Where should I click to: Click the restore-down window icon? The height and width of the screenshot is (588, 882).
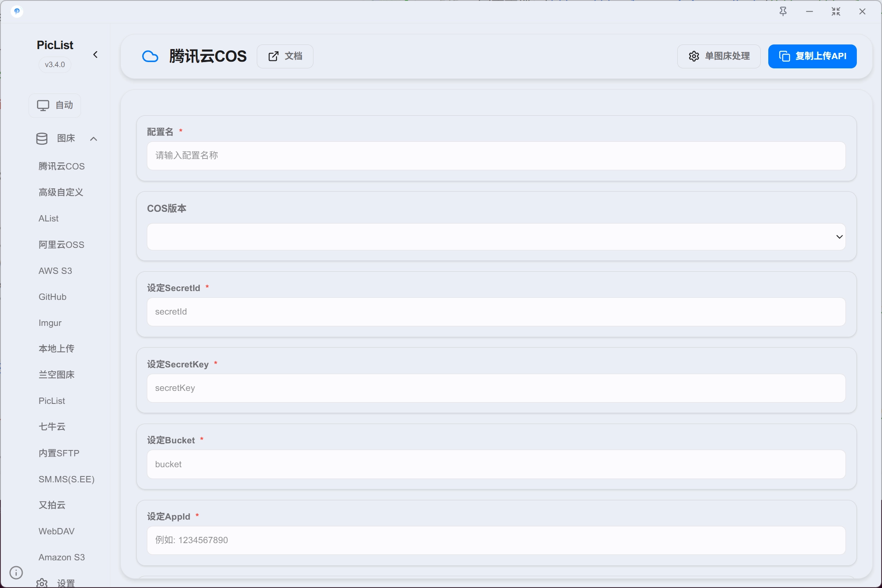point(836,12)
